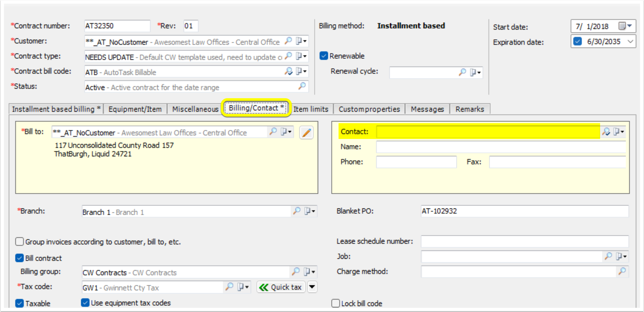The height and width of the screenshot is (312, 644).
Task: Open Contract bill code lookup icon
Action: [288, 71]
